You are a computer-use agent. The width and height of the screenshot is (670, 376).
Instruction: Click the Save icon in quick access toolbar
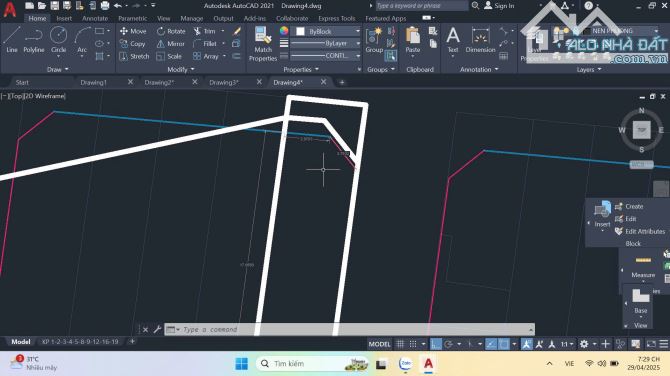(54, 6)
